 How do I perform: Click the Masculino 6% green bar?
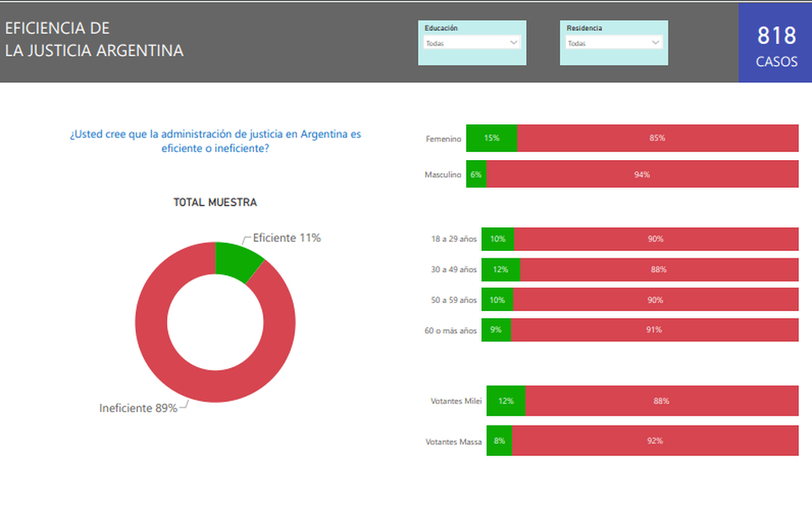pyautogui.click(x=476, y=174)
